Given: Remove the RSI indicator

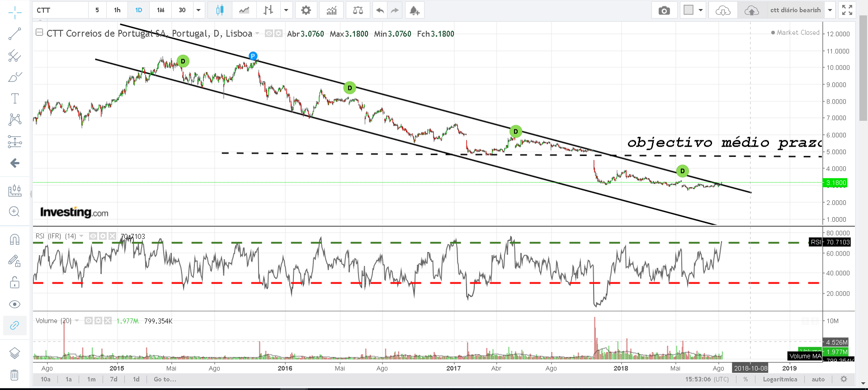Looking at the screenshot, I should click(x=112, y=236).
